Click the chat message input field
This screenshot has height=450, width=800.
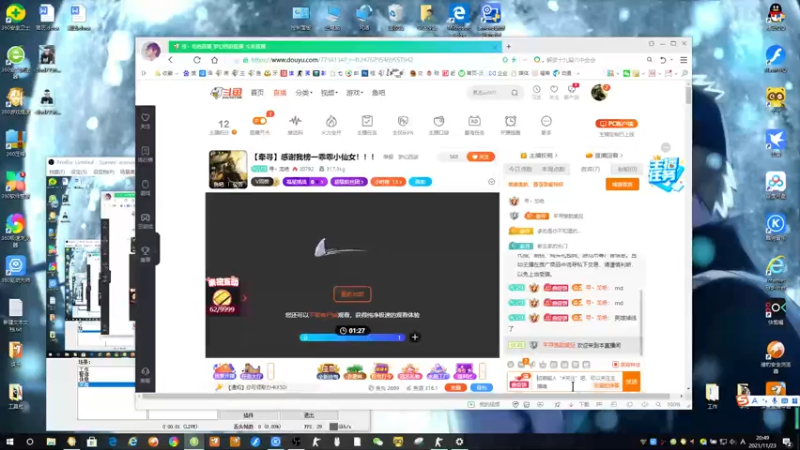click(x=578, y=382)
